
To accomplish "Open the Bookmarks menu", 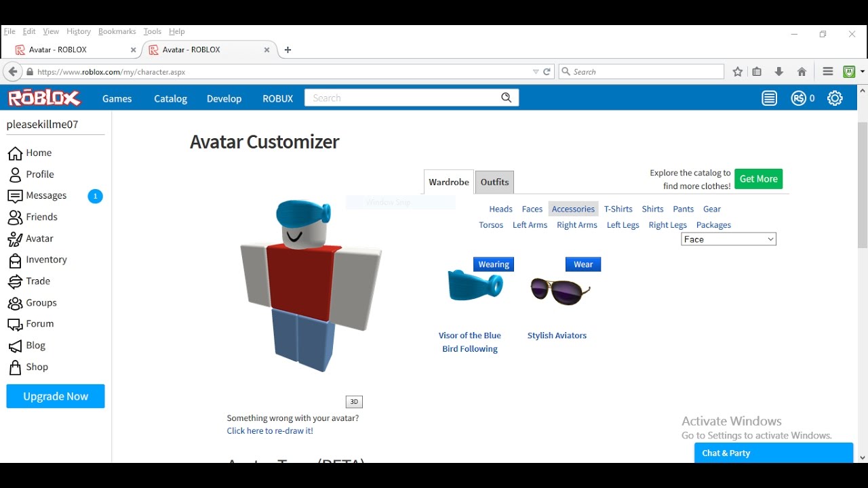I will pos(117,31).
